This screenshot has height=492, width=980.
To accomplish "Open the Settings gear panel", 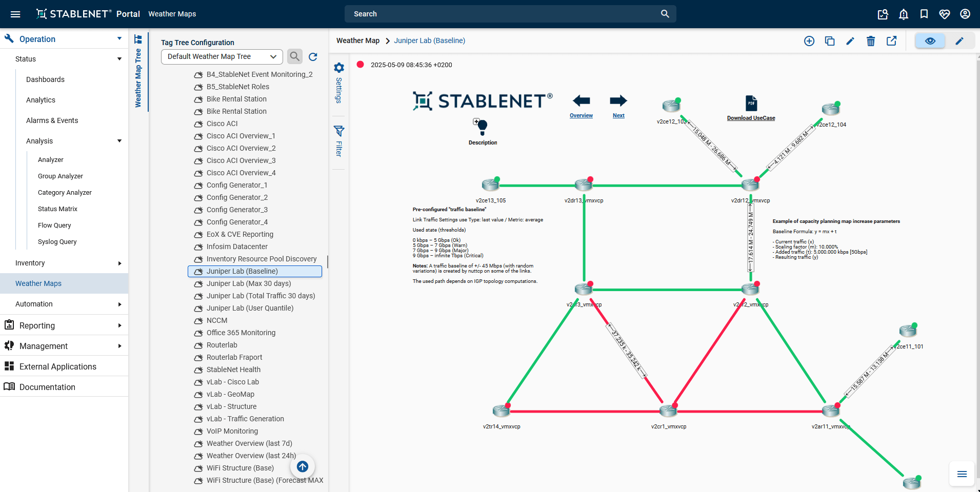I will tap(339, 68).
